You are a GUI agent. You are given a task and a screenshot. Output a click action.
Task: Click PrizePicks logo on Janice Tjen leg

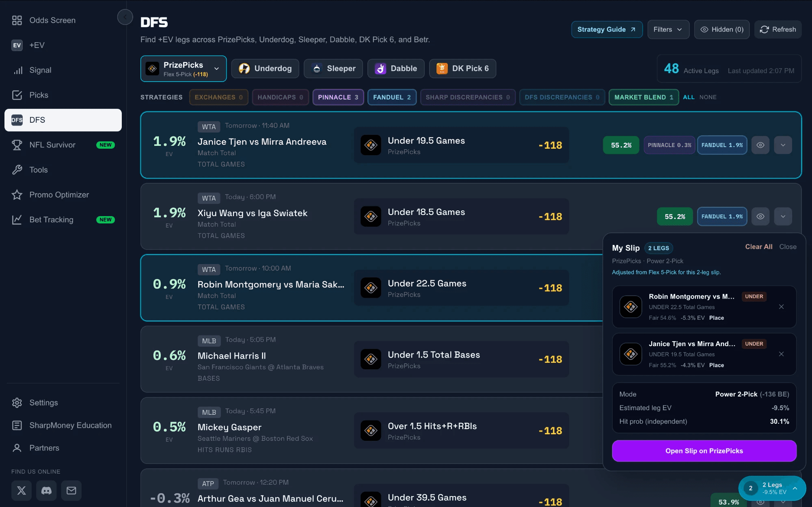pos(371,145)
